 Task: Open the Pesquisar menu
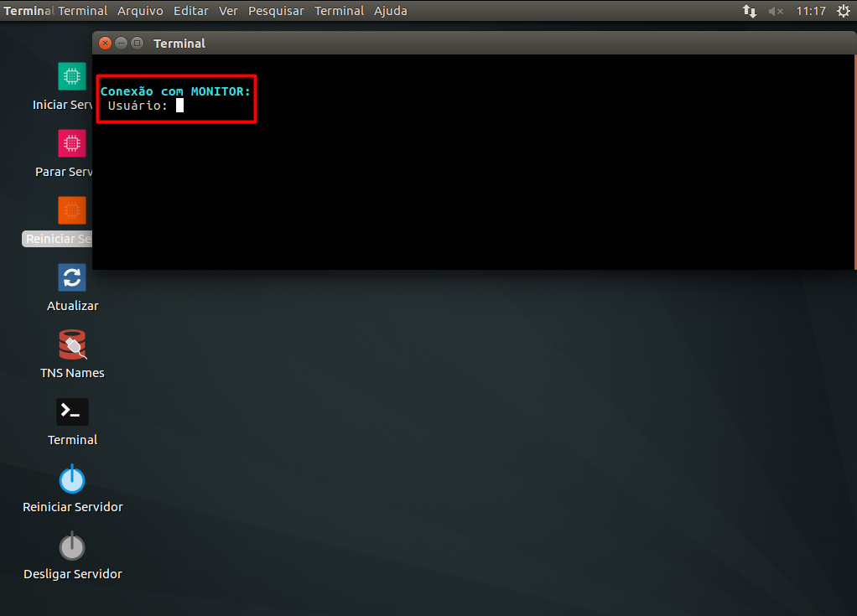(276, 11)
